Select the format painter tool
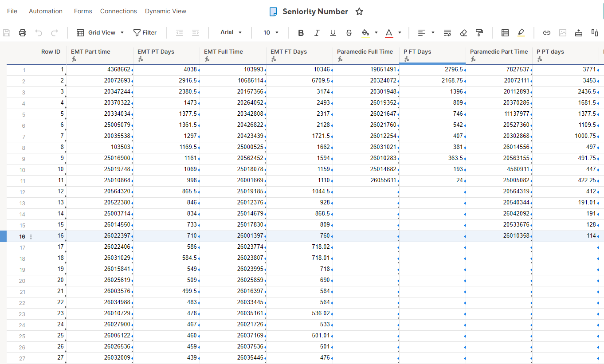This screenshot has width=604, height=364. click(479, 32)
